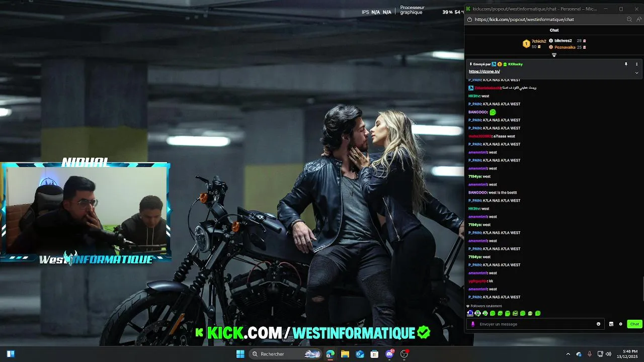Open bilelwes2 leaderboard entry
644x362 pixels.
coord(567,41)
